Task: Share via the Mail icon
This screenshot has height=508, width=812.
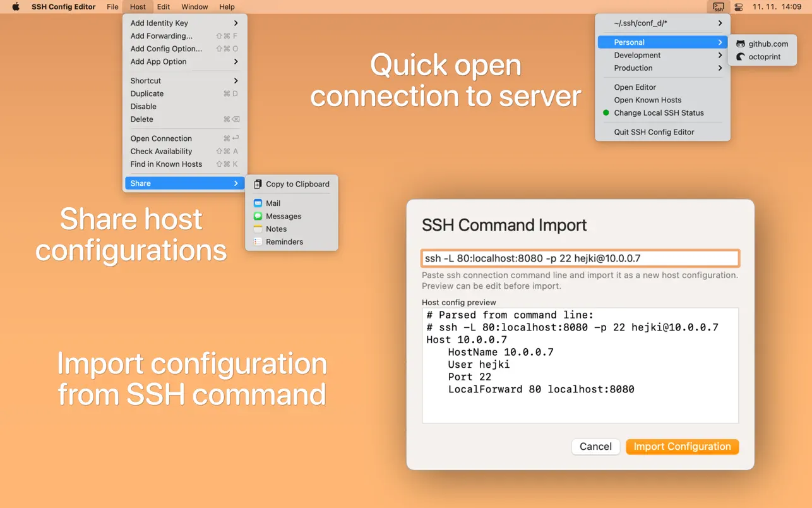Action: [x=258, y=203]
